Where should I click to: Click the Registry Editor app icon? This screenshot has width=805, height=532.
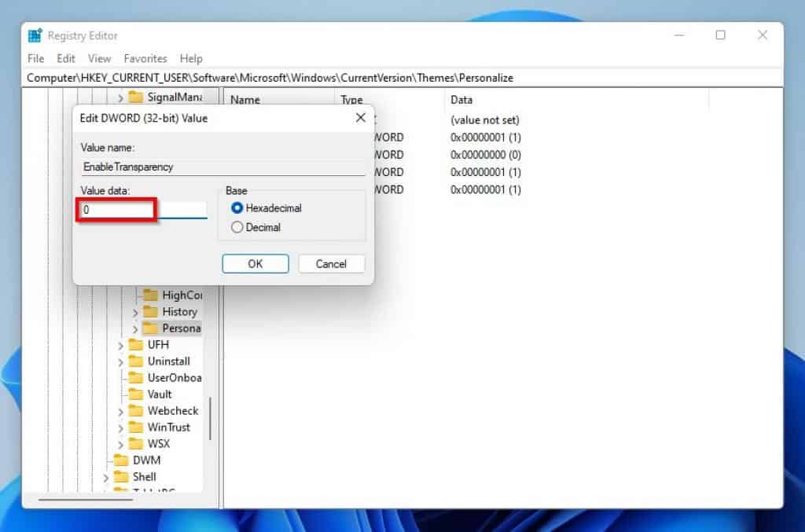coord(35,35)
